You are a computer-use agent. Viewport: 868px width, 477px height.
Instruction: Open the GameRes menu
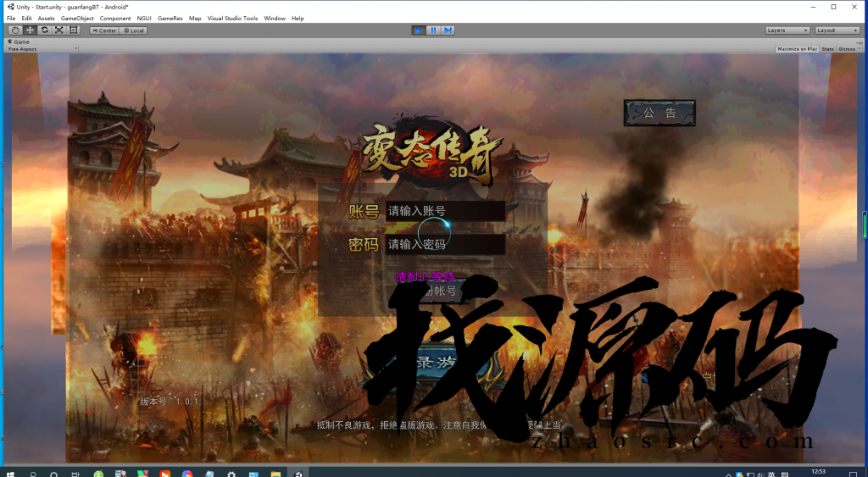[170, 19]
